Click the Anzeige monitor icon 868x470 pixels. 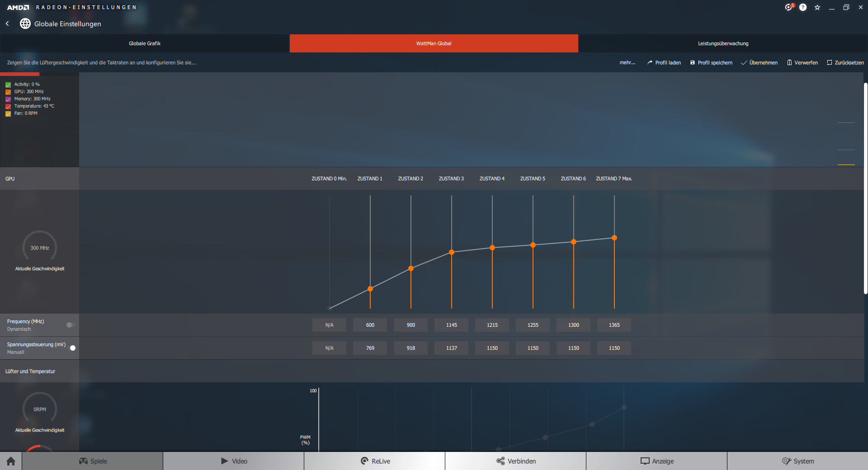[x=645, y=461]
